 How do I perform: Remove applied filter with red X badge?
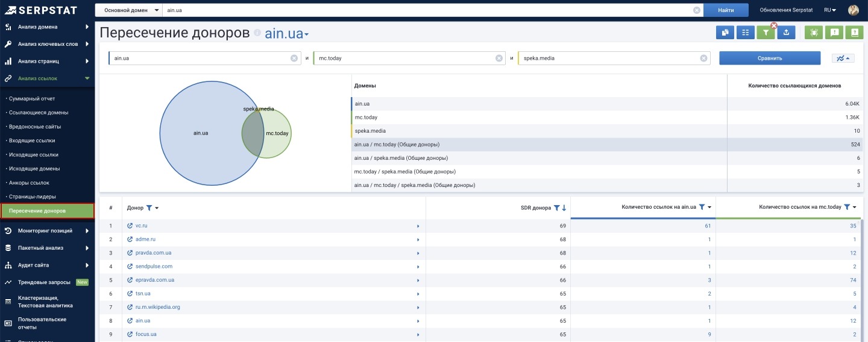coord(774,25)
